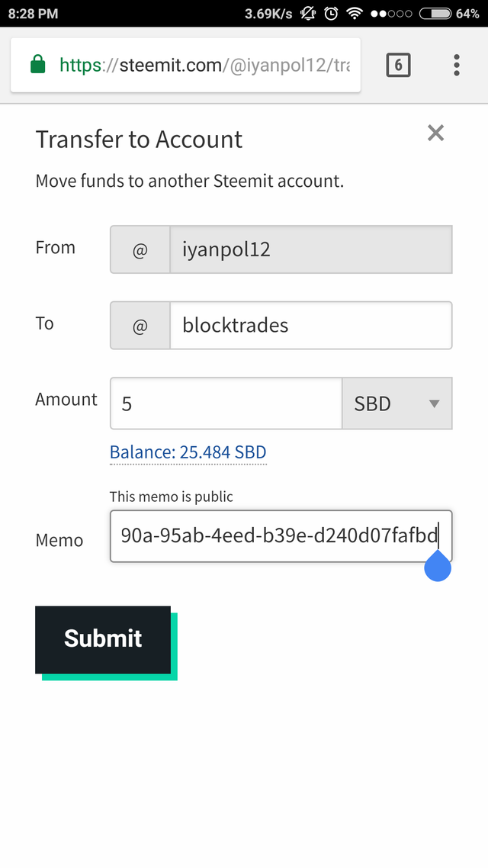
Task: Tap the From account field iyanpol12
Action: click(x=310, y=249)
